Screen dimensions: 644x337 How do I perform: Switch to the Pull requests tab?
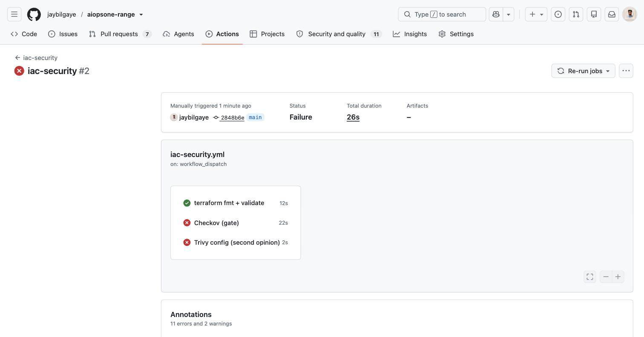coord(120,34)
